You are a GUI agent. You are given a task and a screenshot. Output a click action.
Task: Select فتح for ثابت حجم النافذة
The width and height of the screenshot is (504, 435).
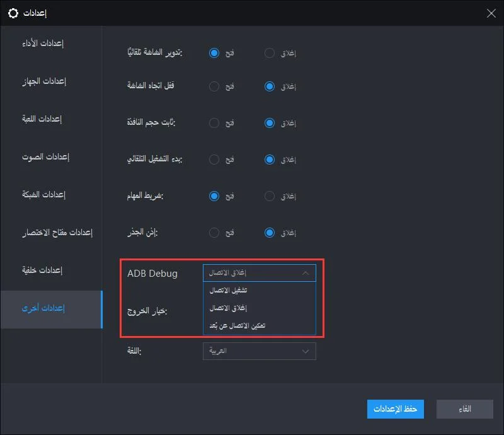click(214, 123)
